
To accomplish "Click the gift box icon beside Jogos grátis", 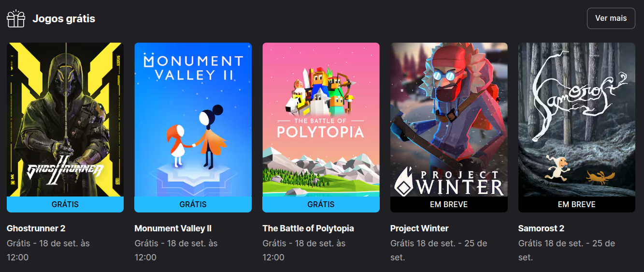I will pos(15,18).
